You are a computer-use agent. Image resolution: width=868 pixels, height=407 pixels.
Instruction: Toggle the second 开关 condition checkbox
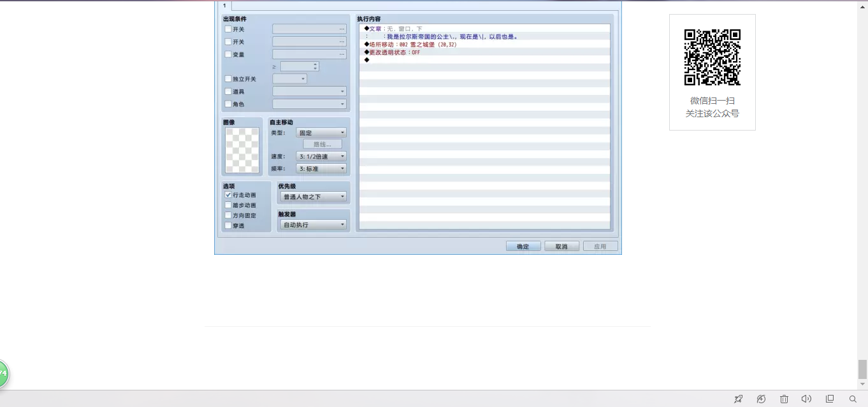228,42
